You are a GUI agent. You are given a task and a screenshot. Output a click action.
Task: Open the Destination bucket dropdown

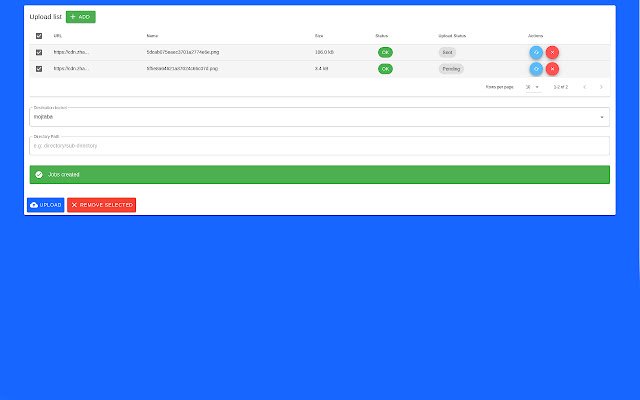point(320,117)
